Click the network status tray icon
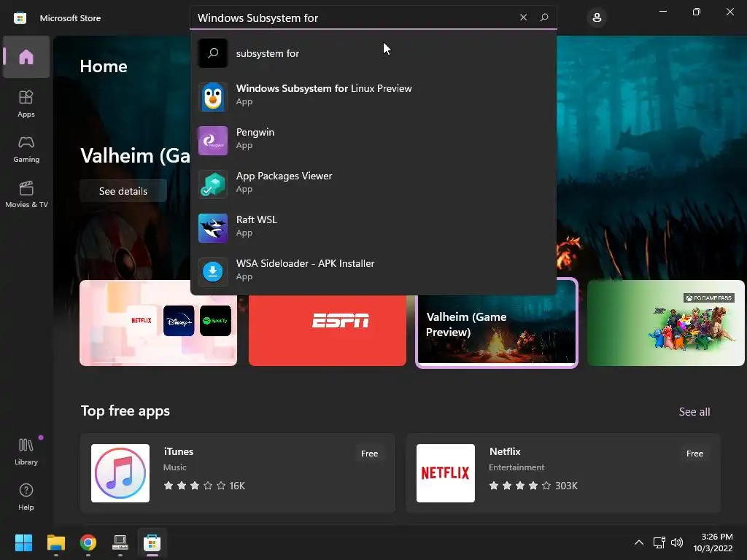747x560 pixels. pyautogui.click(x=659, y=542)
